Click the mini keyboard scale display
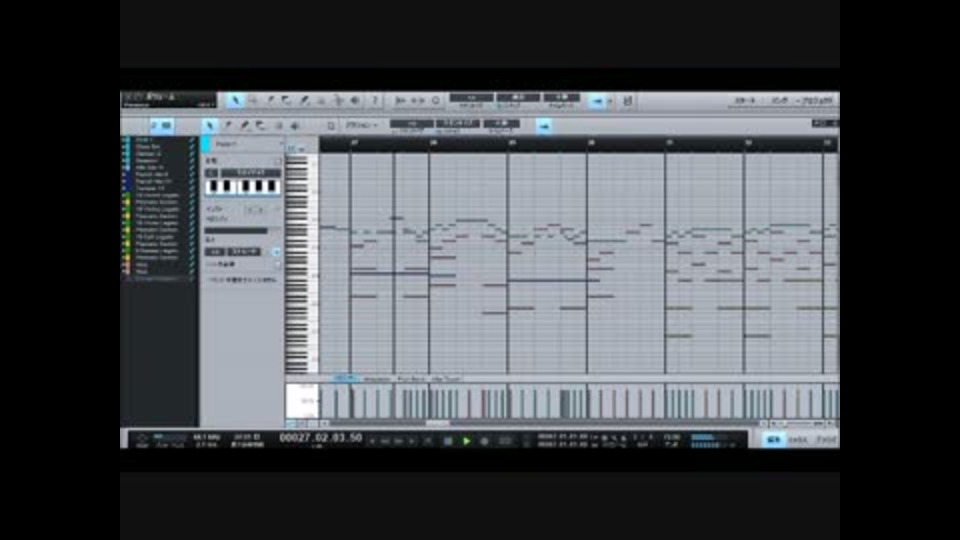Screen dimensions: 960x540 (243, 187)
